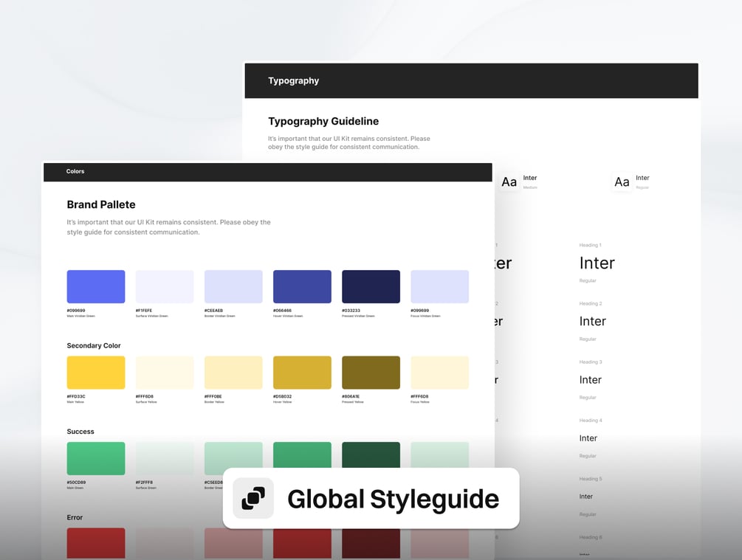Pick the Focus Viridian Green swatch
This screenshot has width=742, height=560.
click(439, 286)
